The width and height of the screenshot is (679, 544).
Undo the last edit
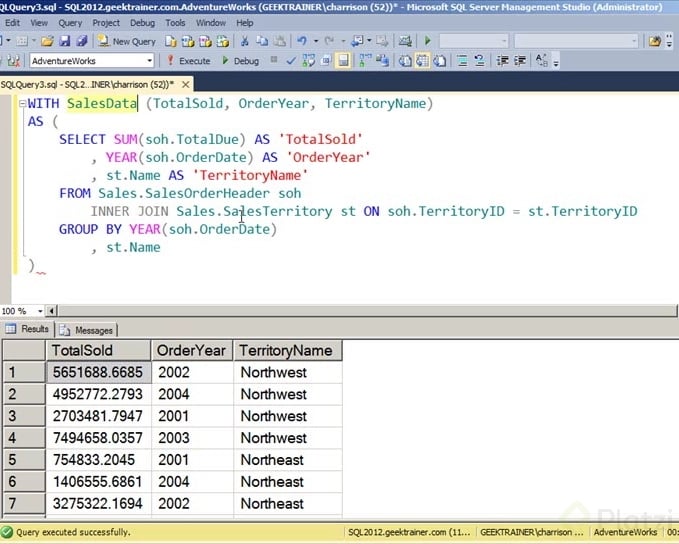[302, 41]
